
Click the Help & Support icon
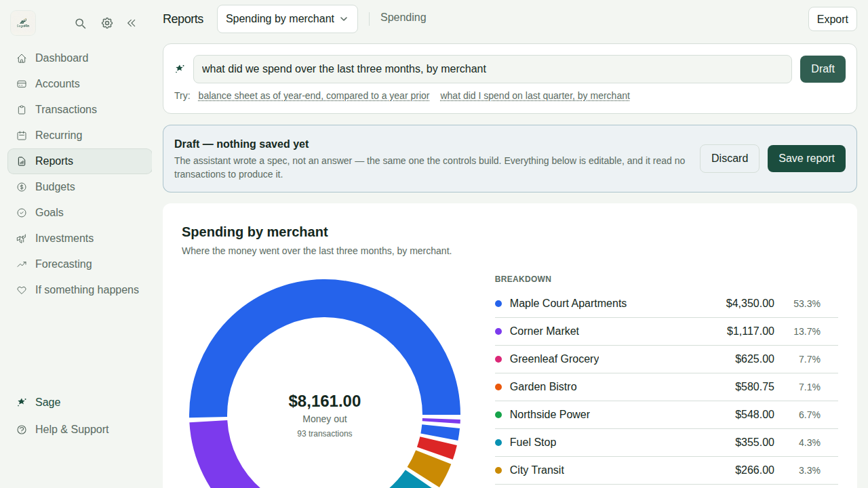pos(22,430)
